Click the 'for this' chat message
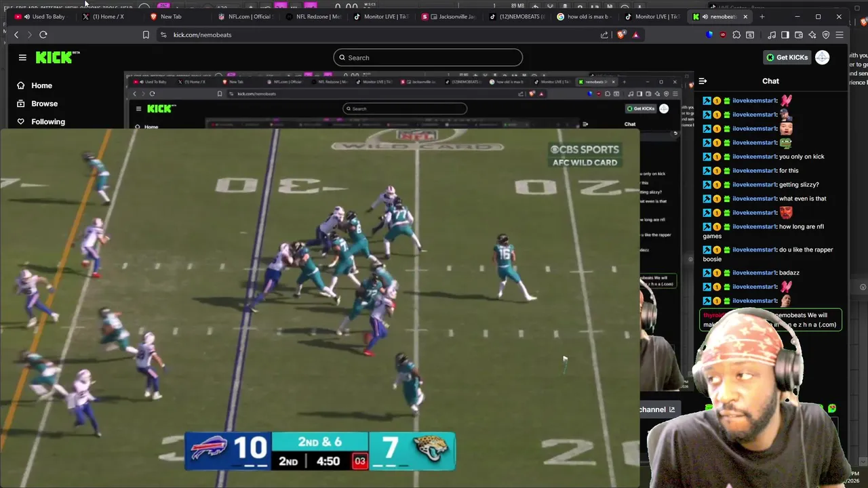 tap(770, 171)
